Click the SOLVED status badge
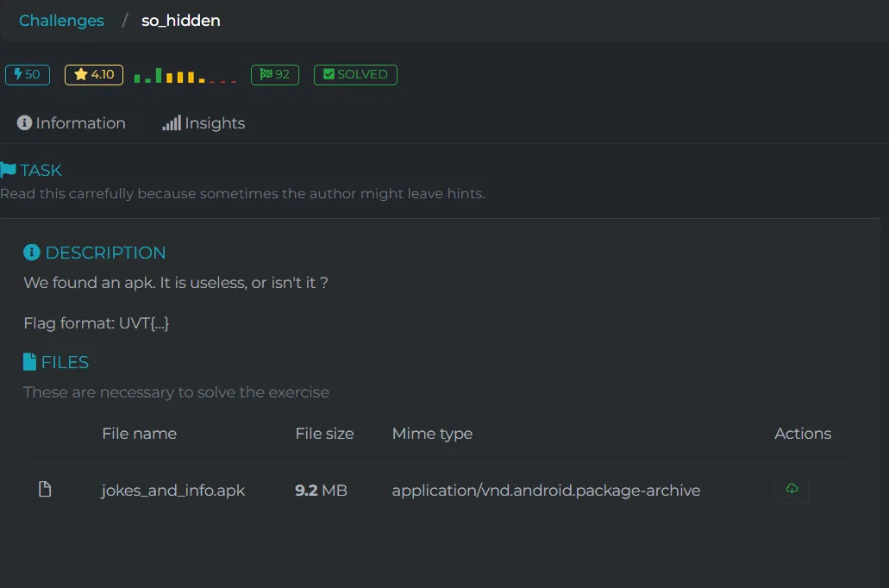 coord(355,74)
